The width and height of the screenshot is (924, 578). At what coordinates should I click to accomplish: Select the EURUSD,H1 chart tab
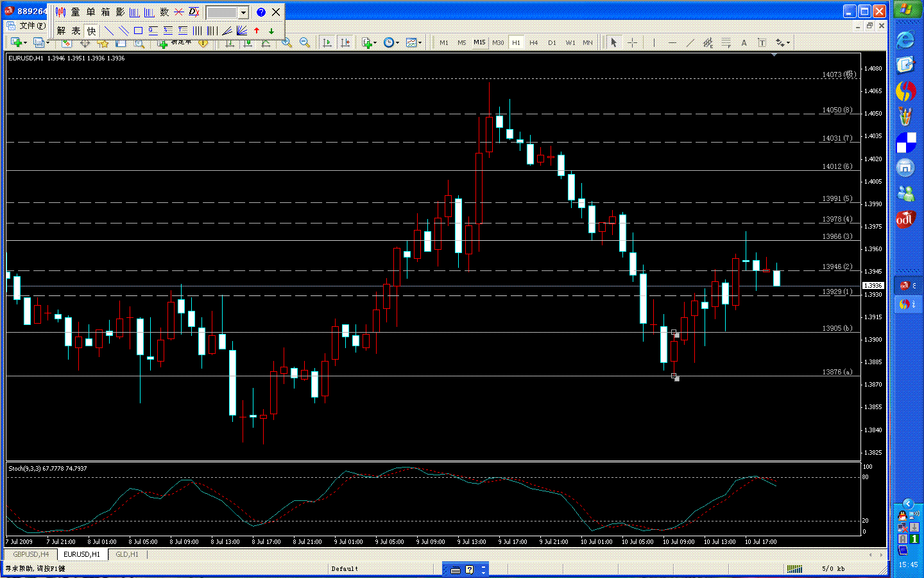[81, 554]
